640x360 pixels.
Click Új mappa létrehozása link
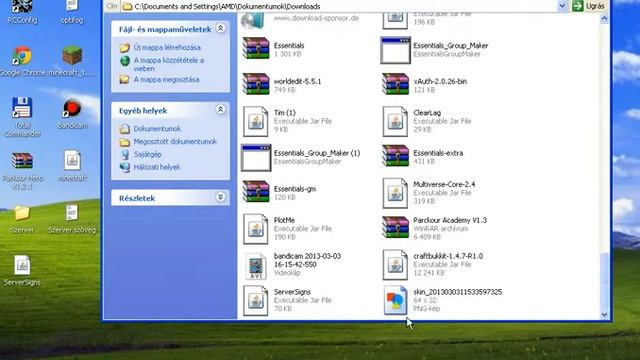click(x=167, y=47)
